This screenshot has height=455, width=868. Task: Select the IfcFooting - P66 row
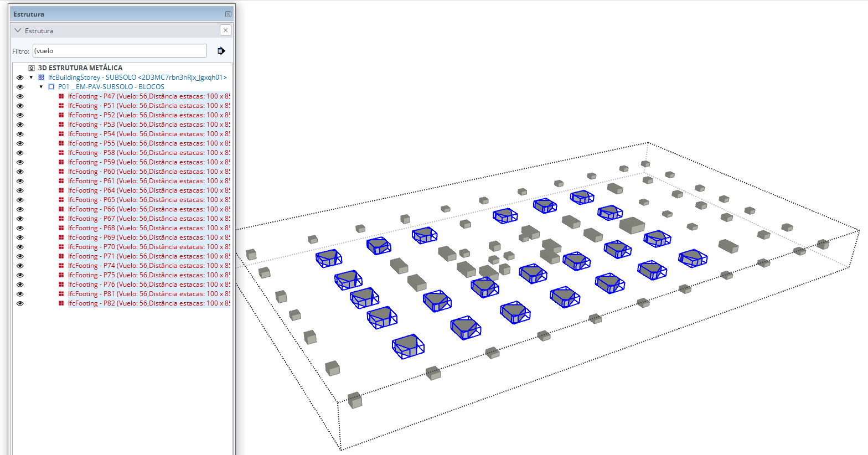[149, 209]
